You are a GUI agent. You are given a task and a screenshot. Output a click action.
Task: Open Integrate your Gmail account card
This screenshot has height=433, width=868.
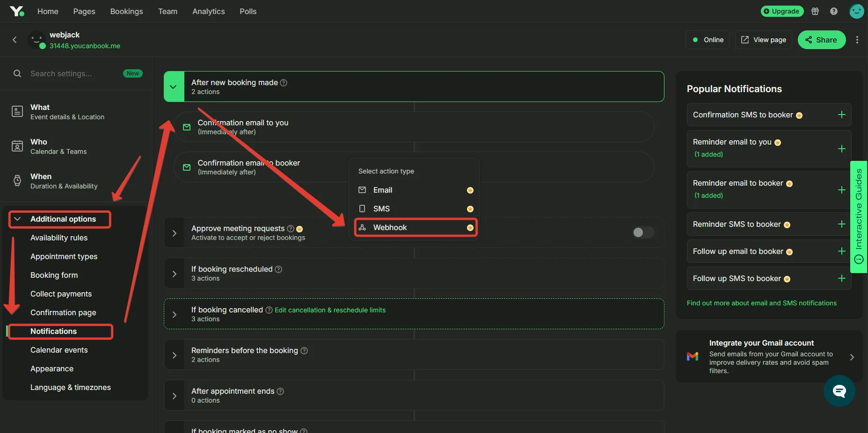point(769,356)
